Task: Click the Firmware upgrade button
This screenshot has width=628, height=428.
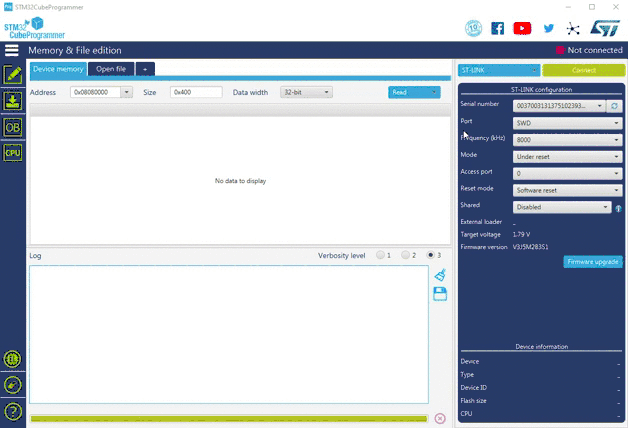Action: coord(593,261)
